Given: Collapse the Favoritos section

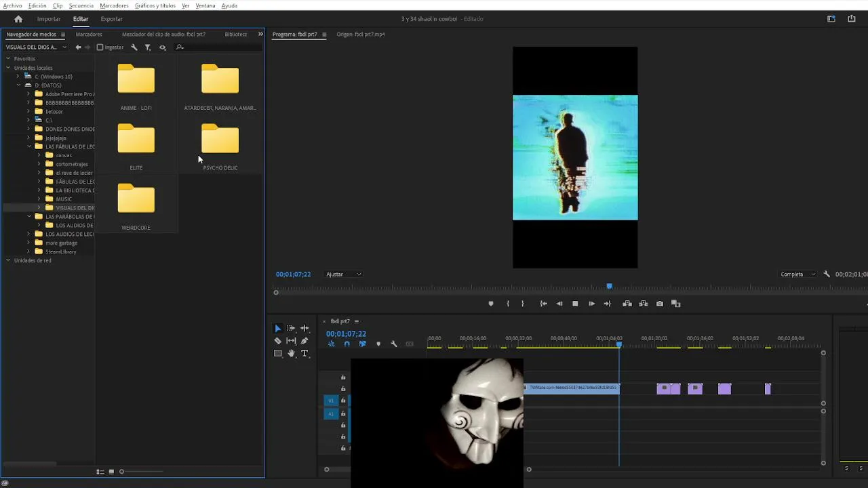Looking at the screenshot, I should [7, 59].
